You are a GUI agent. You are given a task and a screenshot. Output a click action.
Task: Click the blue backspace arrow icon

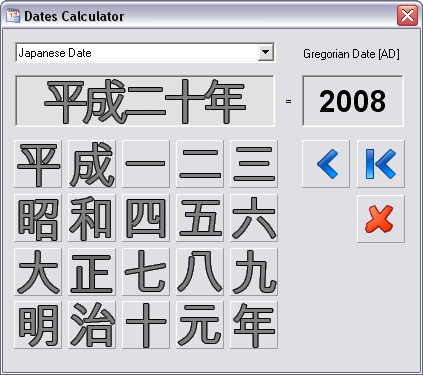[326, 164]
